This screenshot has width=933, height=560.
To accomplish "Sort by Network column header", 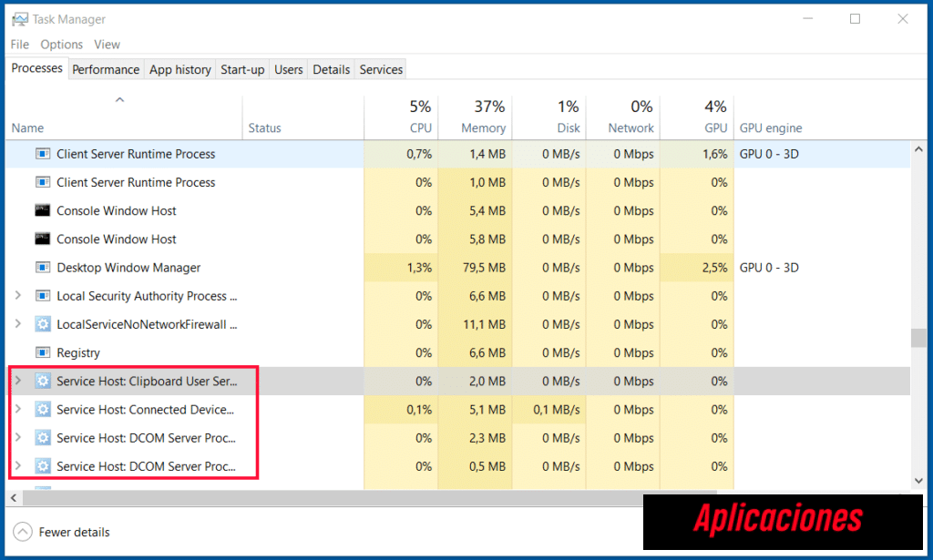I will [622, 117].
